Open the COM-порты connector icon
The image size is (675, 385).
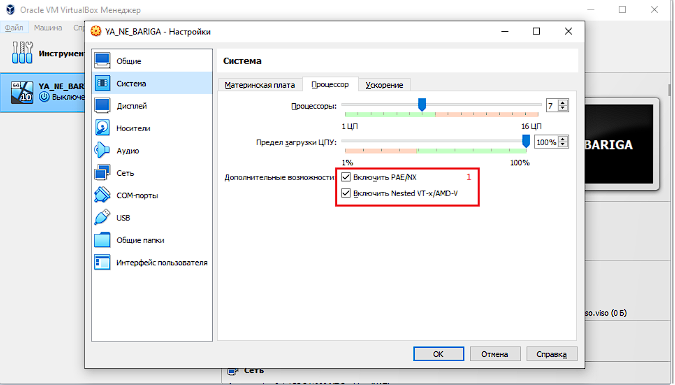pos(102,195)
